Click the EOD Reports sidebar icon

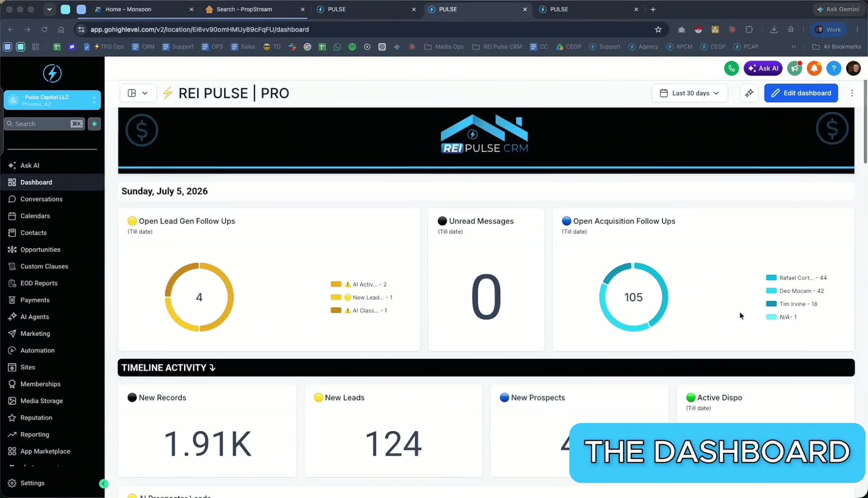pos(12,283)
